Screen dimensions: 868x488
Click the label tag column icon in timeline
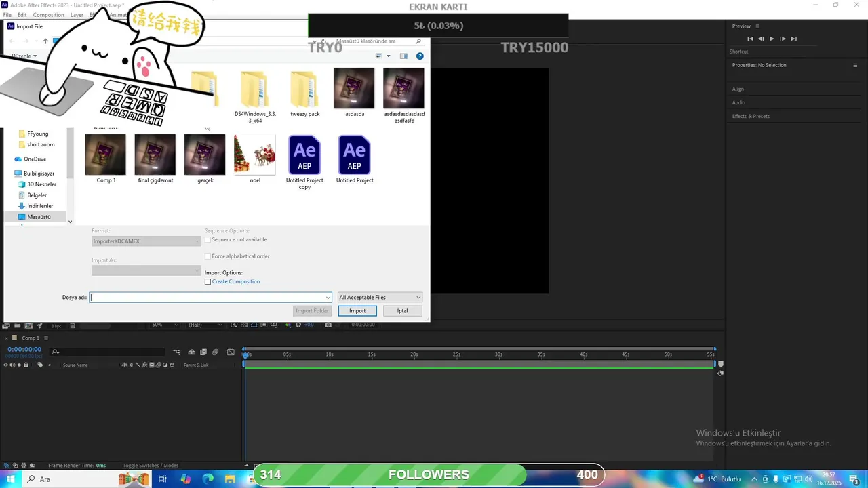coord(40,365)
